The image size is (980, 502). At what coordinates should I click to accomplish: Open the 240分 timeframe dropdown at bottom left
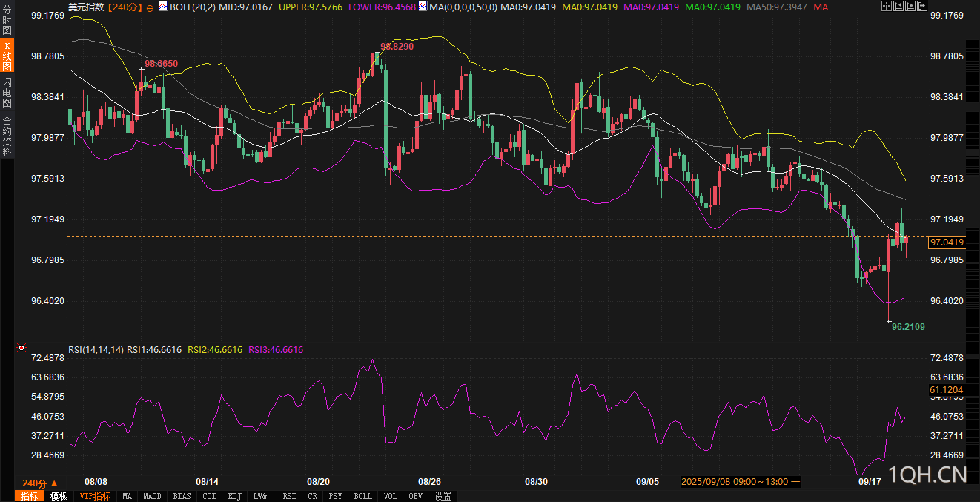pyautogui.click(x=40, y=482)
